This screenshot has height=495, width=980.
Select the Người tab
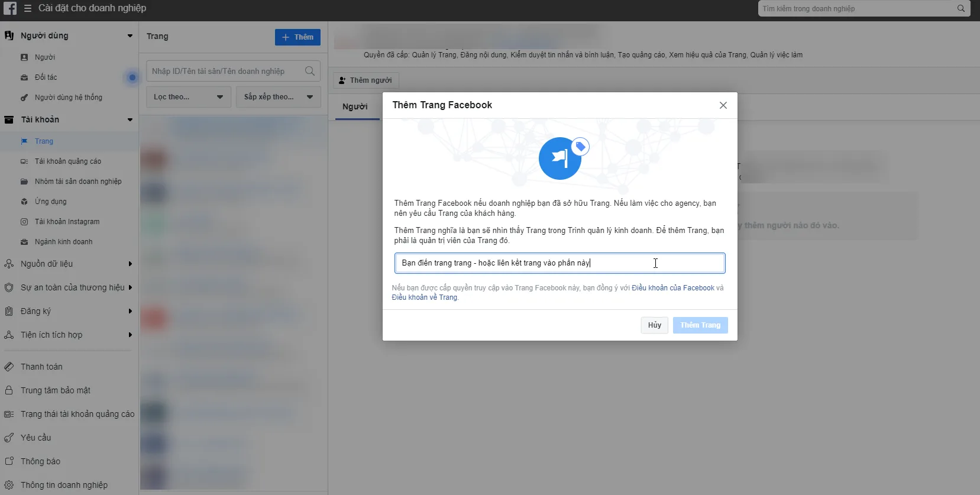(x=355, y=106)
